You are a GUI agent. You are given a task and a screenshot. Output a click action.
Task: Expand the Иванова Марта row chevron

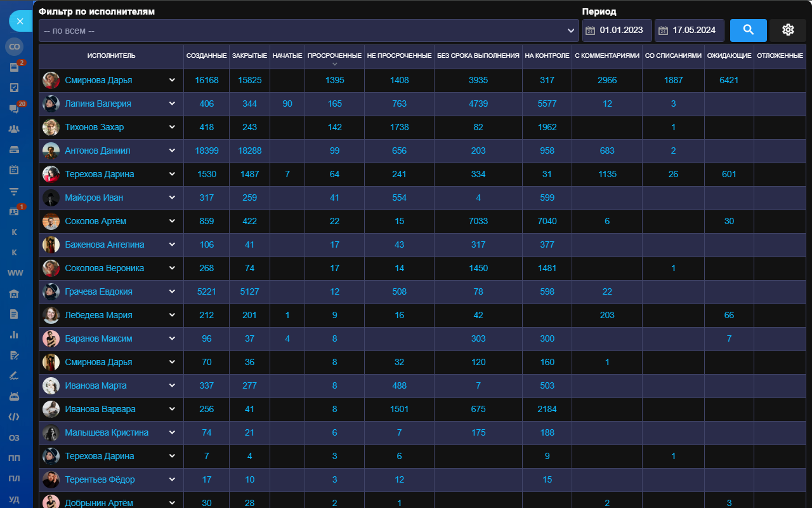(172, 385)
